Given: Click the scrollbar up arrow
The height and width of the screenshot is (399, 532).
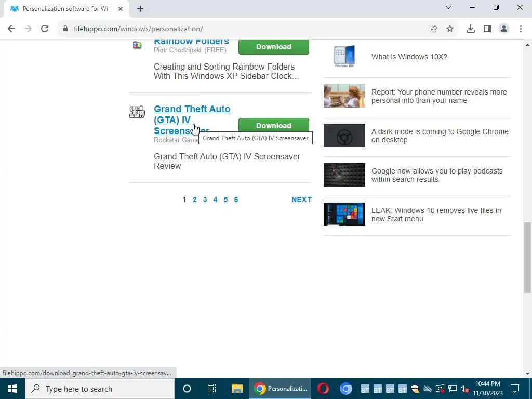Looking at the screenshot, I should click(x=527, y=45).
